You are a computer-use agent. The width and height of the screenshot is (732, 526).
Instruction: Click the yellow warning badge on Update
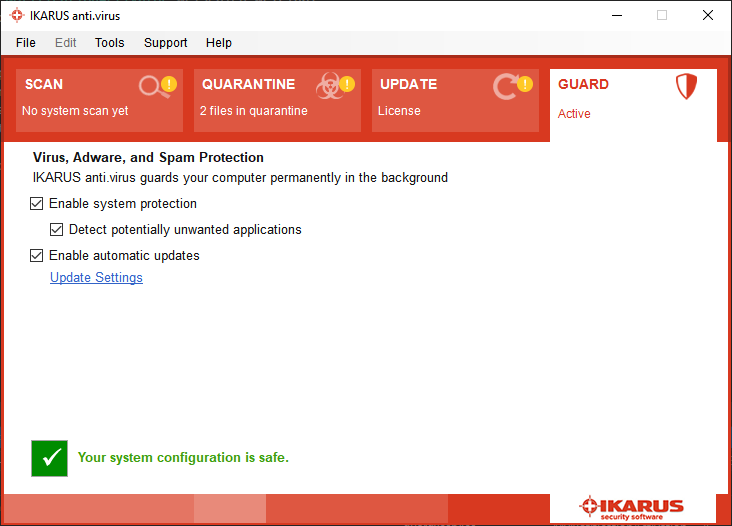coord(525,84)
